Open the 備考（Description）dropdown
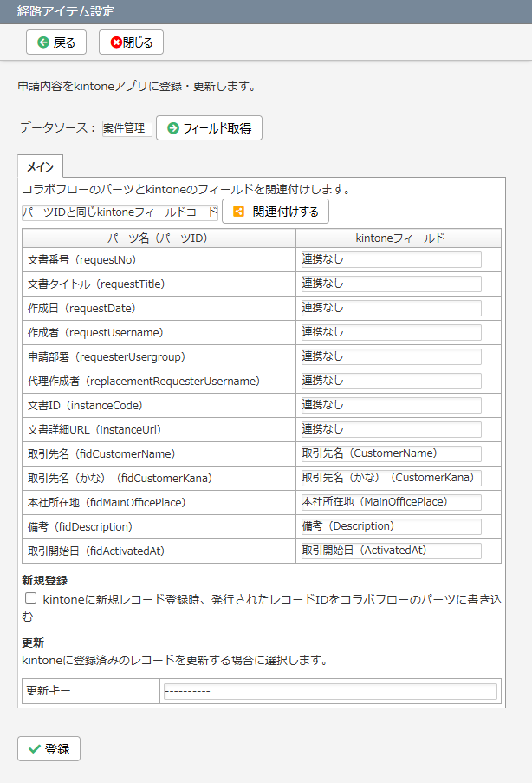This screenshot has height=783, width=532. pos(392,526)
